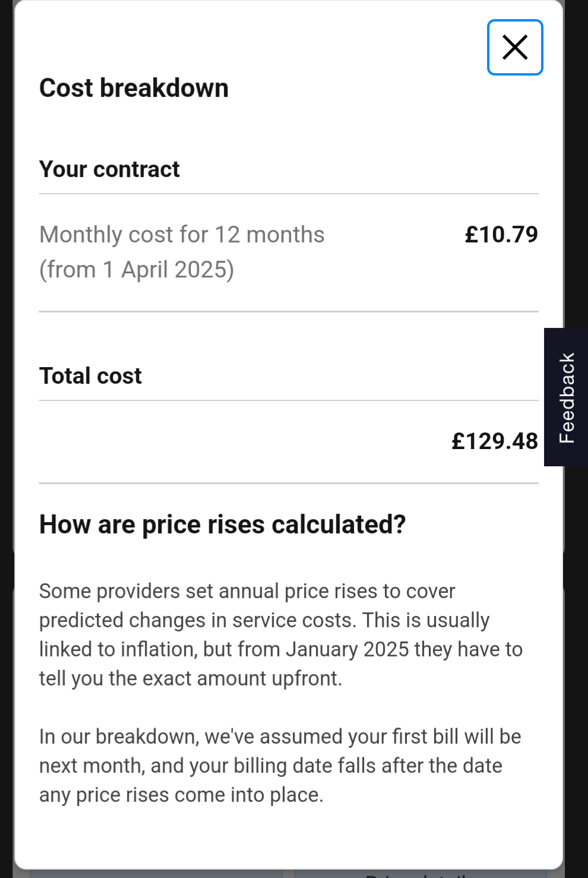Select the Your contract heading

[109, 169]
